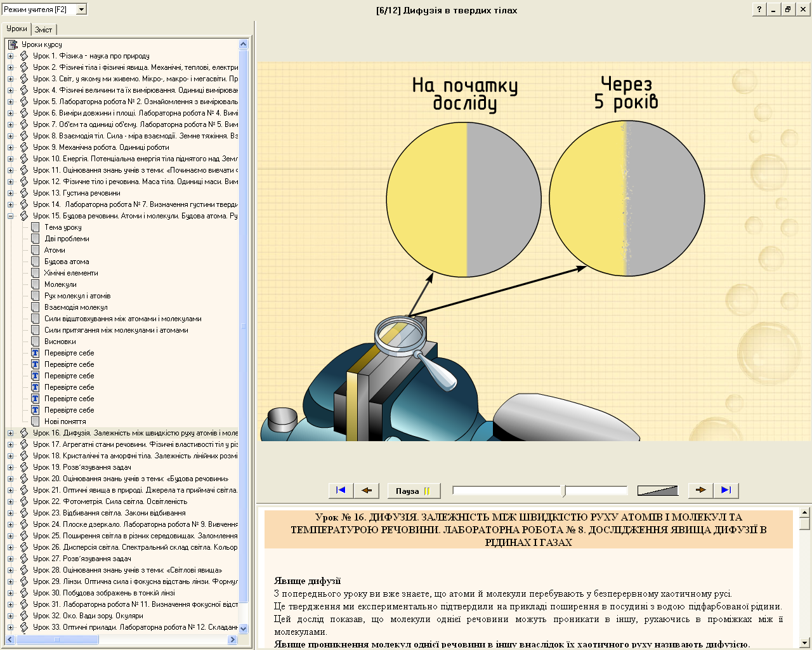This screenshot has height=650, width=812.
Task: Click the lesson icon for Урок 13
Action: point(24,193)
